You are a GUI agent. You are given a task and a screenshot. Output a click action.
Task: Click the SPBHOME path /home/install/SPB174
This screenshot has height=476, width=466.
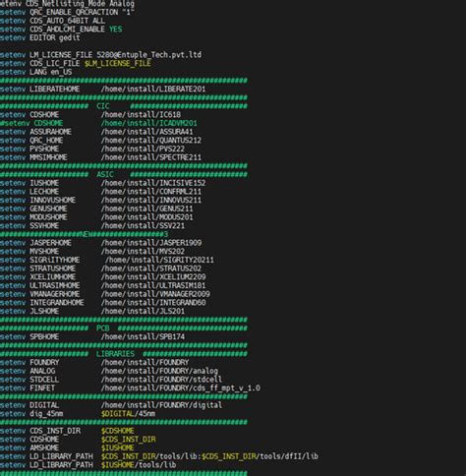coord(143,336)
